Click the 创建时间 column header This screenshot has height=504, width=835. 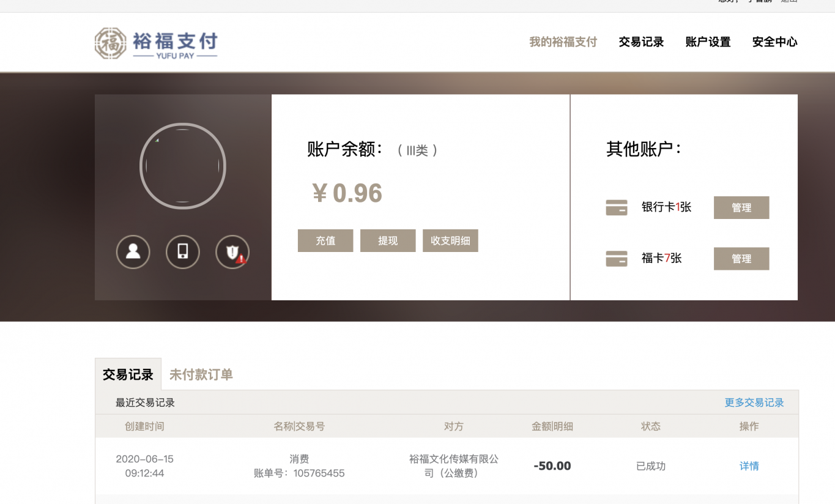[x=144, y=426]
